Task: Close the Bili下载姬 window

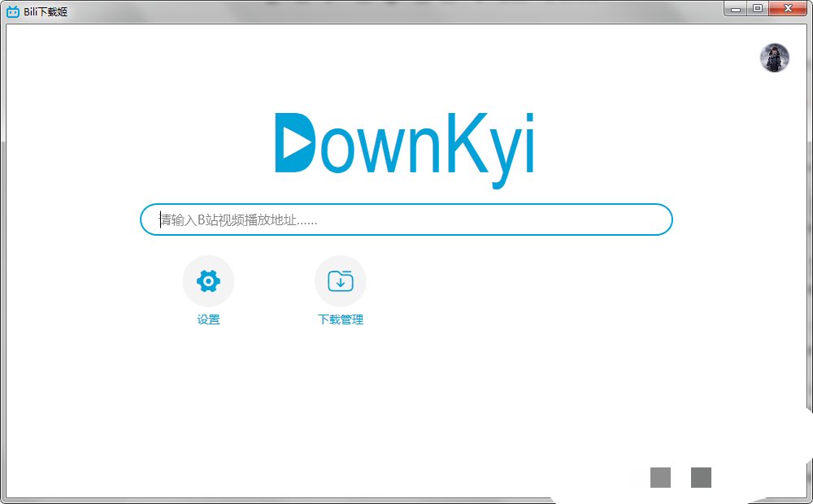Action: (x=788, y=9)
